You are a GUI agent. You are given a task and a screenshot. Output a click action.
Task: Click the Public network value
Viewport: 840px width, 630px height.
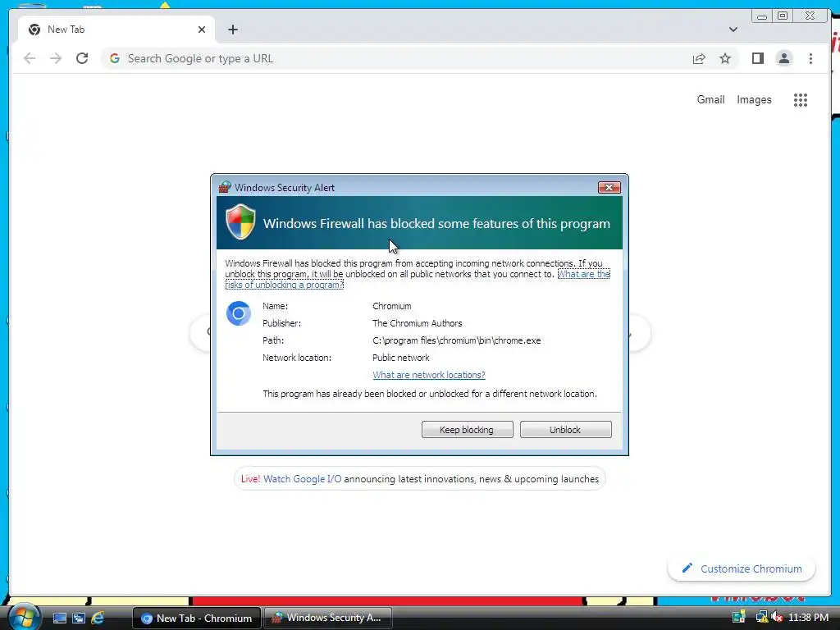pos(400,358)
